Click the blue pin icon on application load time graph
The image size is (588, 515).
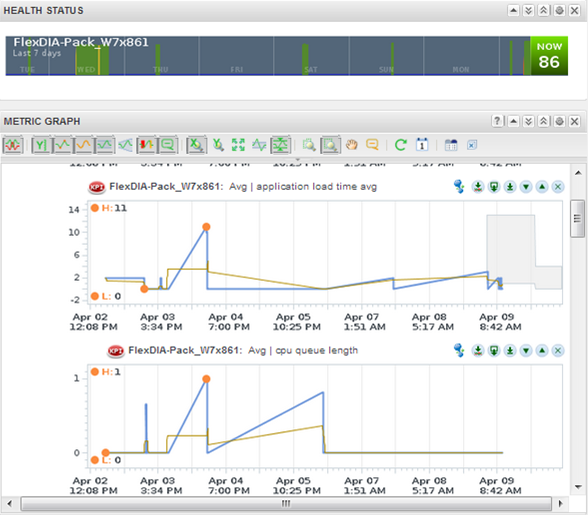pos(459,186)
